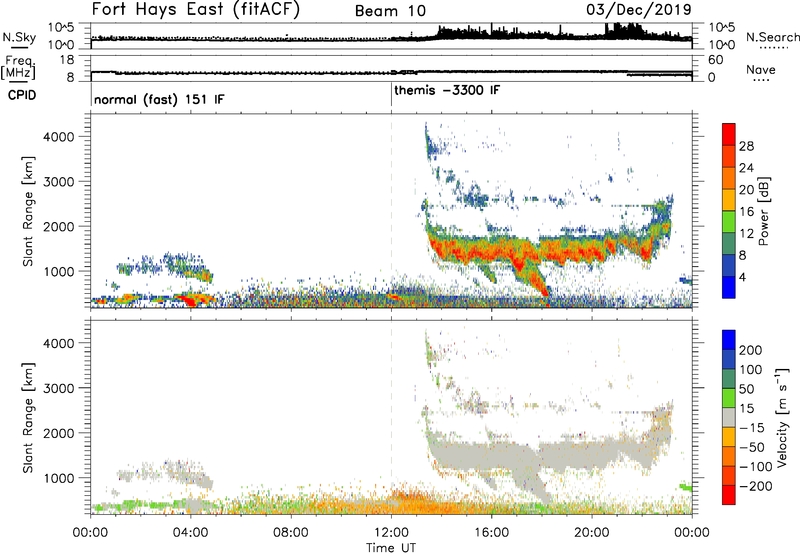Click the '16:00' time axis label
This screenshot has height=554, width=800.
point(491,533)
